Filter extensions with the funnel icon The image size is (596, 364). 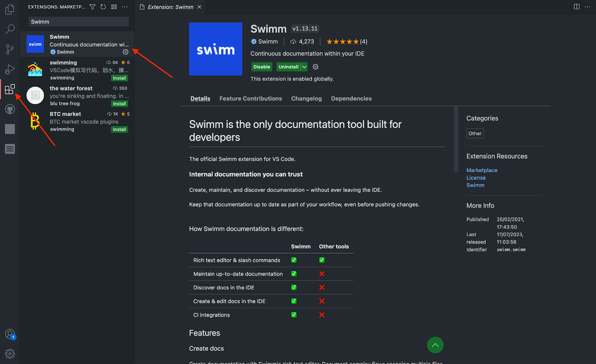[92, 7]
